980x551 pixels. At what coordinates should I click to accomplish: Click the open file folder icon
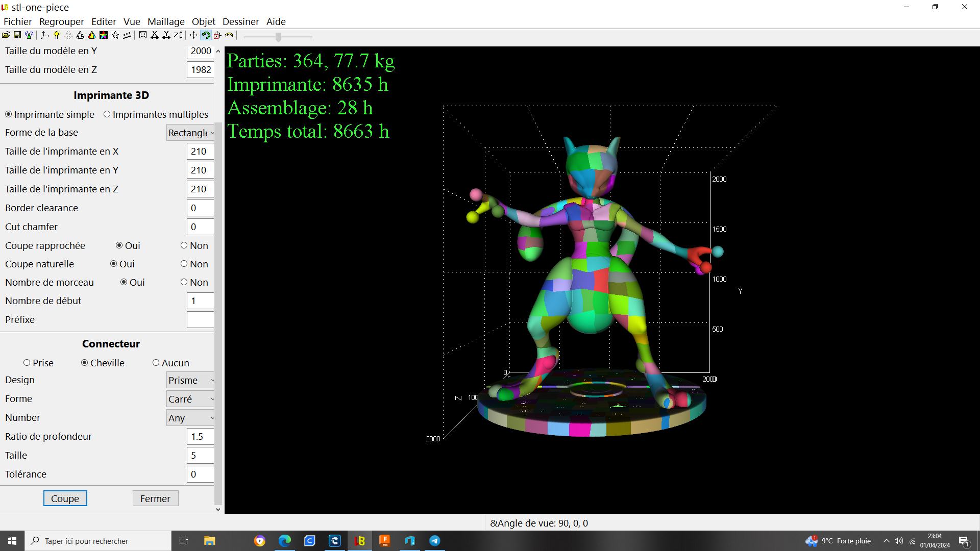(6, 35)
